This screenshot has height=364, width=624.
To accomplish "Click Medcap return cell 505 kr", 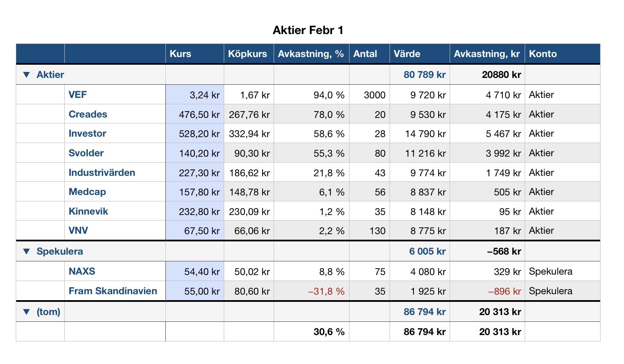I will 487,192.
